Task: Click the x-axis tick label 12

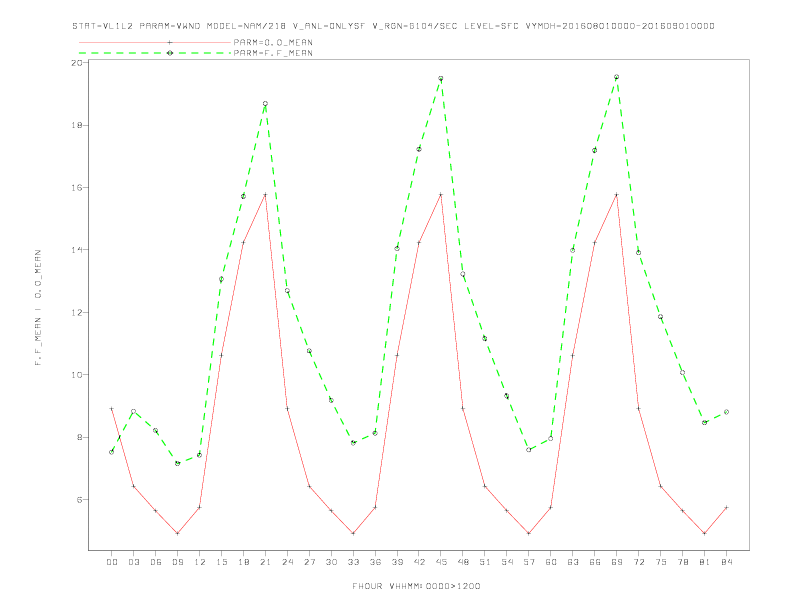Action: tap(200, 562)
